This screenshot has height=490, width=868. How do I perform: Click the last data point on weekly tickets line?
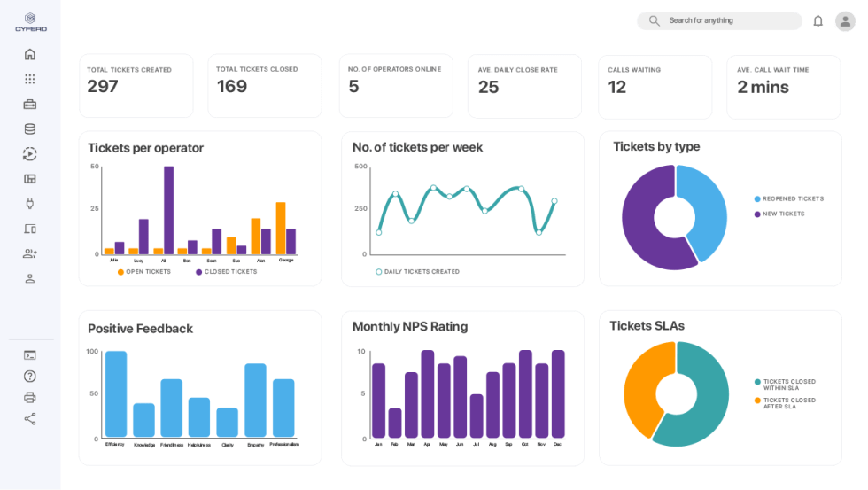[554, 201]
